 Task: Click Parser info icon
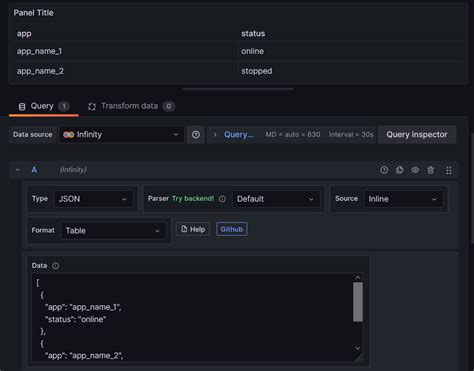pos(222,199)
